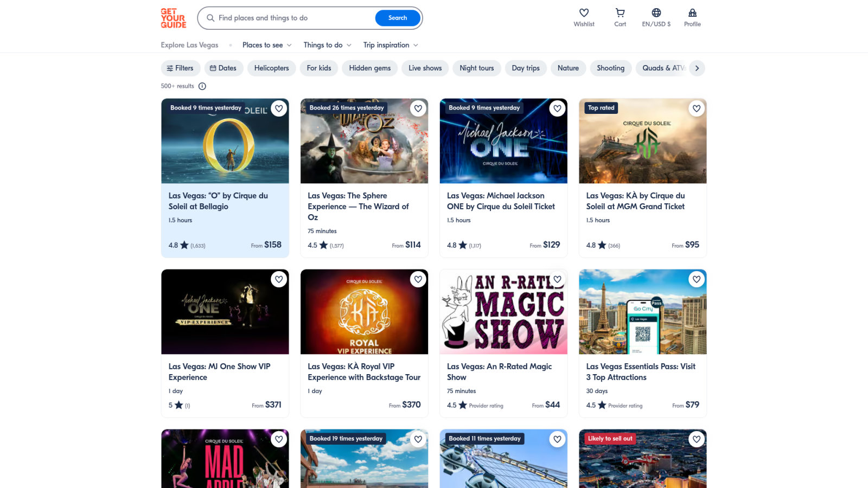The height and width of the screenshot is (488, 868).
Task: Filter by Quads & ATVs
Action: [x=662, y=68]
